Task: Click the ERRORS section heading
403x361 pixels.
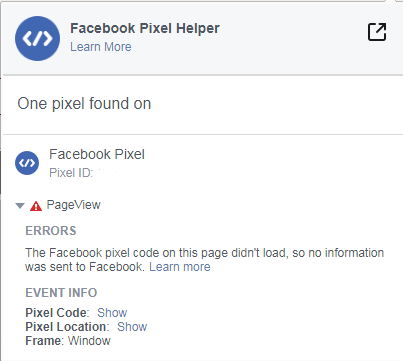Action: pyautogui.click(x=51, y=231)
